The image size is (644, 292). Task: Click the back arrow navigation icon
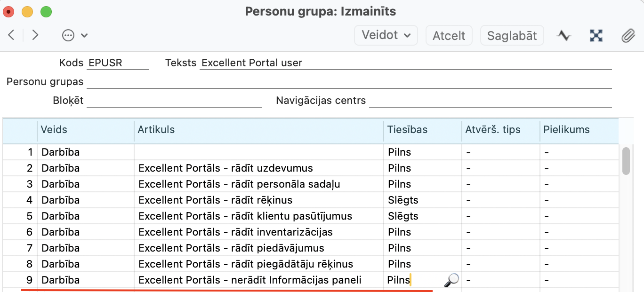pos(11,35)
